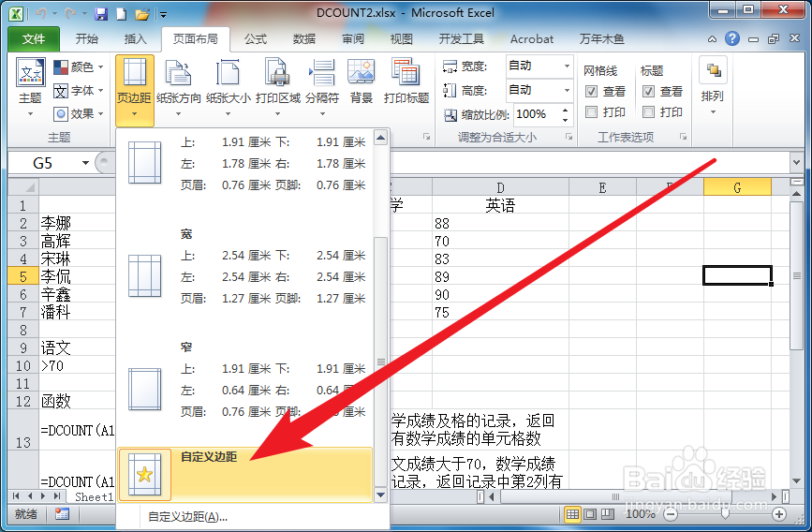Expand the formula bar
Viewport: 812px width, 532px height.
click(796, 163)
